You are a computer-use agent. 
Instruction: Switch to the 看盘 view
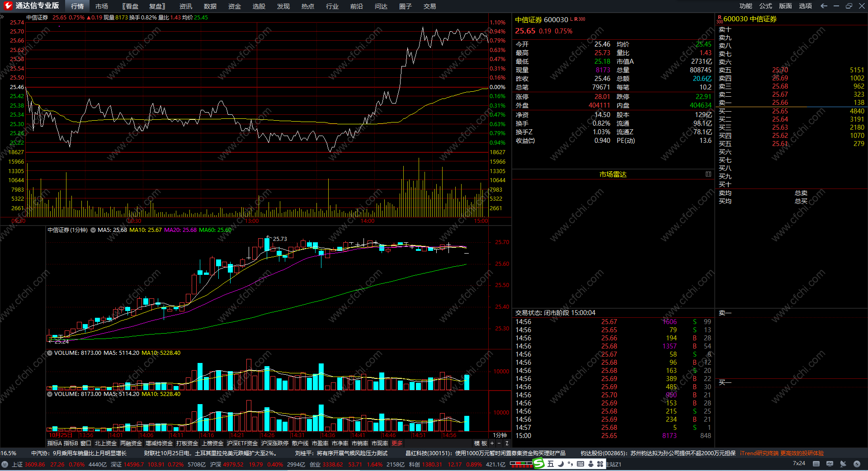click(x=131, y=6)
